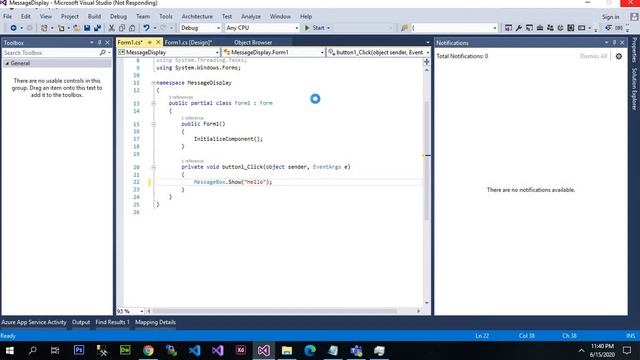Close the Toolbox panel
Image resolution: width=640 pixels, height=360 pixels.
click(x=108, y=42)
